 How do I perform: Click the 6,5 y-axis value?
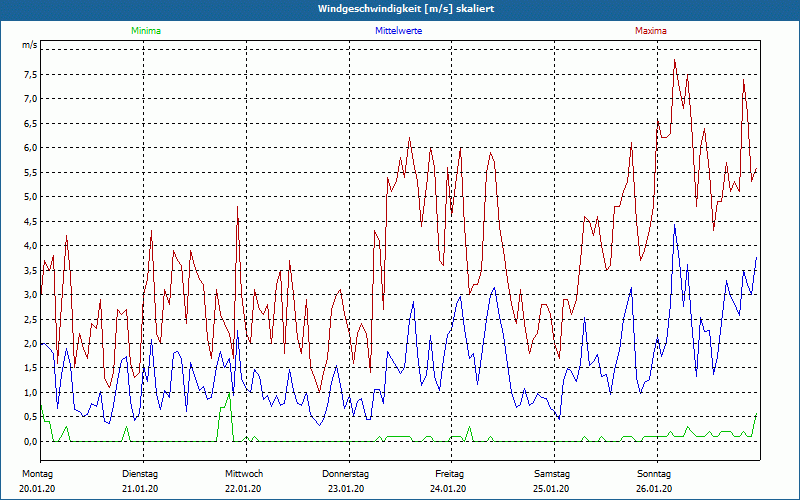pos(31,123)
